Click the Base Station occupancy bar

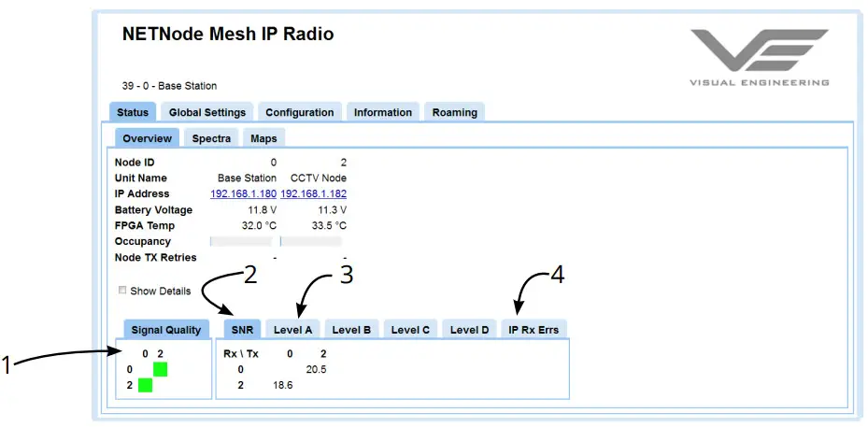point(241,241)
